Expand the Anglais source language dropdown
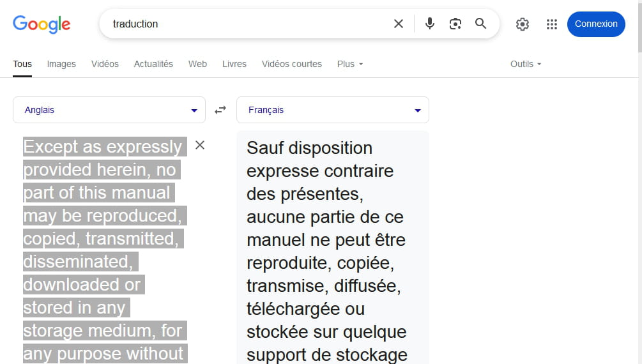The height and width of the screenshot is (364, 642). coord(109,110)
